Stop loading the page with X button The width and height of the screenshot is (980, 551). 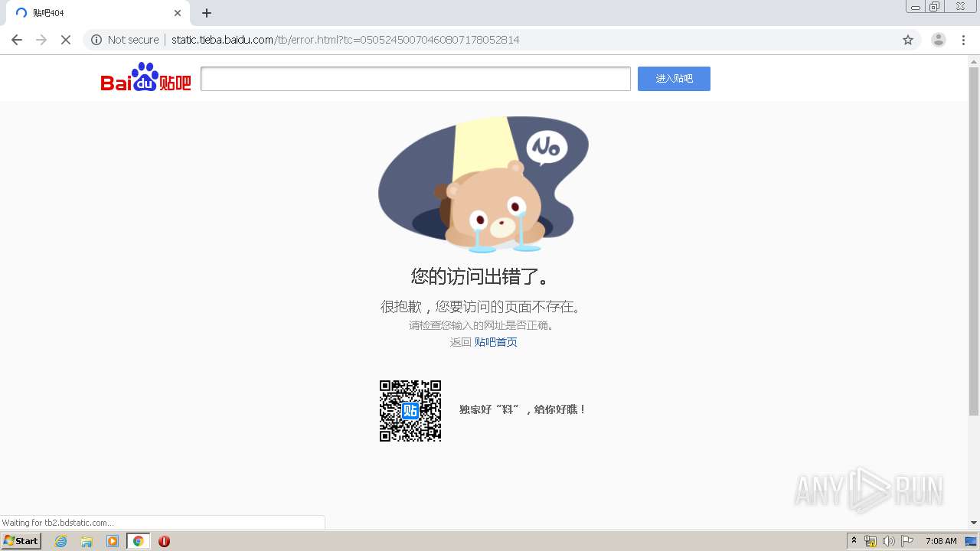pos(66,40)
